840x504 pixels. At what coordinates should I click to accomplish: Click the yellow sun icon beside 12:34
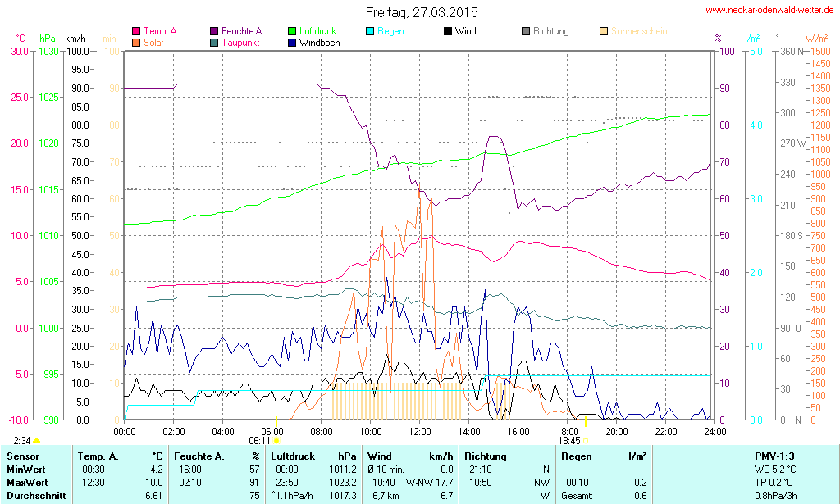coord(37,441)
